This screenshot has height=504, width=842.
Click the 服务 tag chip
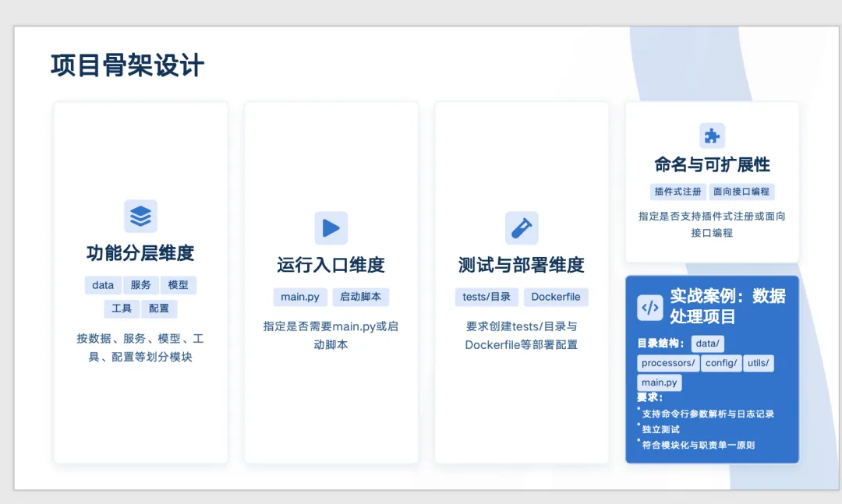pos(140,285)
